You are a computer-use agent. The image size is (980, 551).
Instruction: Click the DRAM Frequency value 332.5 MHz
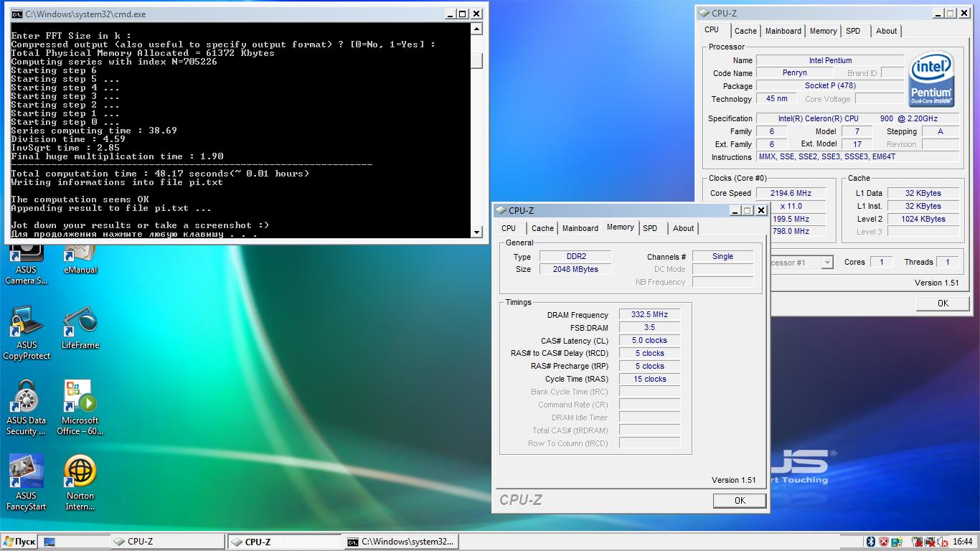coord(649,314)
